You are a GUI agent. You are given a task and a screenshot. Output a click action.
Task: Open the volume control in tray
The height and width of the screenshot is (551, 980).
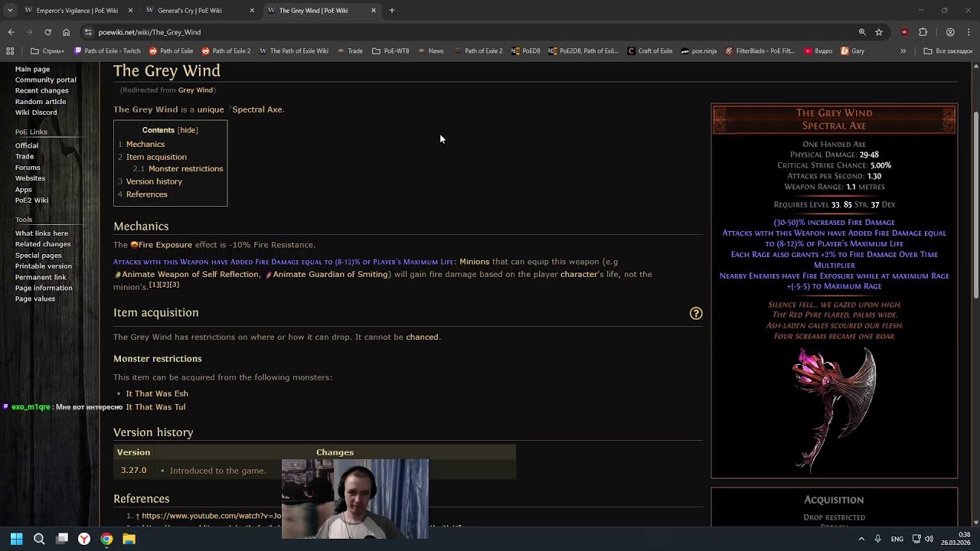[x=929, y=539]
